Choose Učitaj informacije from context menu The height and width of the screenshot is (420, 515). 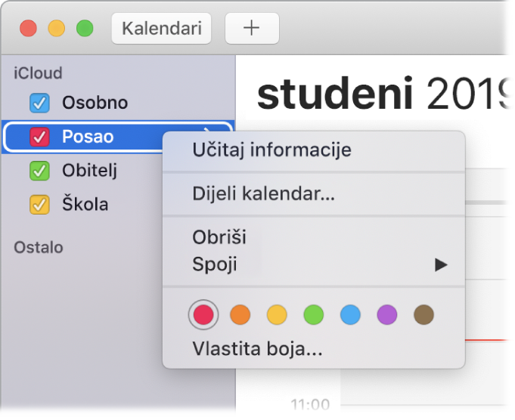pos(314,150)
